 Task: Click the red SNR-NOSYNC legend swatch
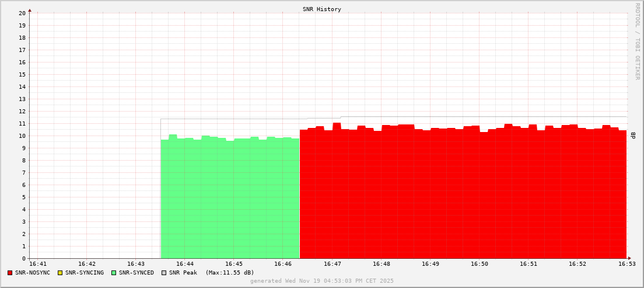[10, 273]
